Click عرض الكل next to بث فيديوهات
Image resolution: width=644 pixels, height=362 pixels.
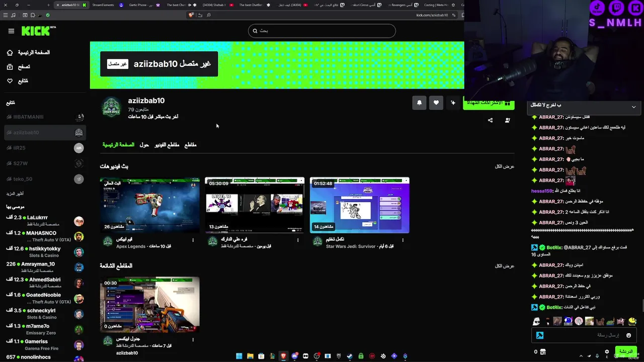(505, 166)
